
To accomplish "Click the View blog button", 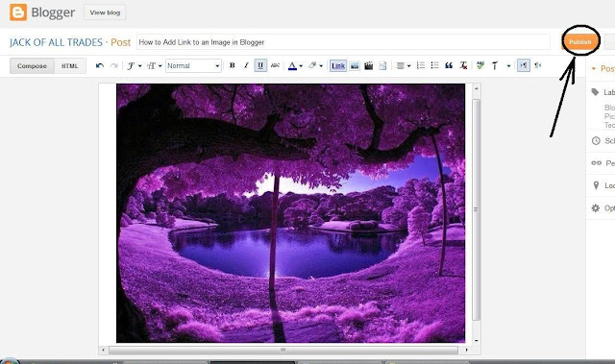I will (105, 12).
